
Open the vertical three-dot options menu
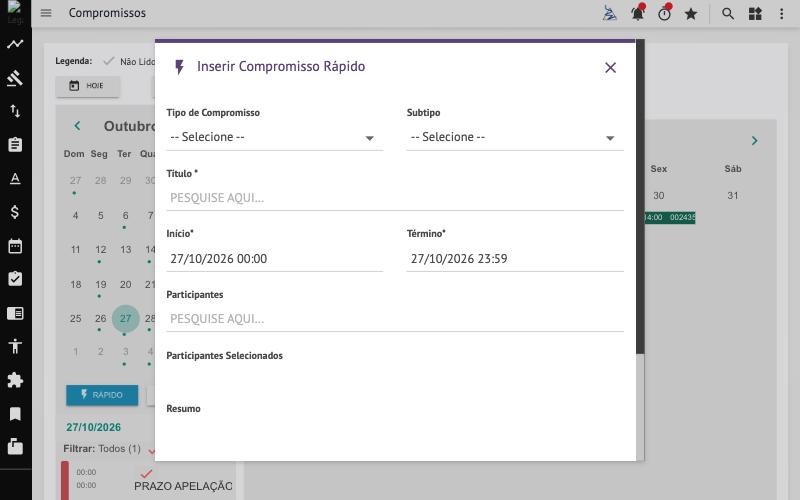[782, 14]
